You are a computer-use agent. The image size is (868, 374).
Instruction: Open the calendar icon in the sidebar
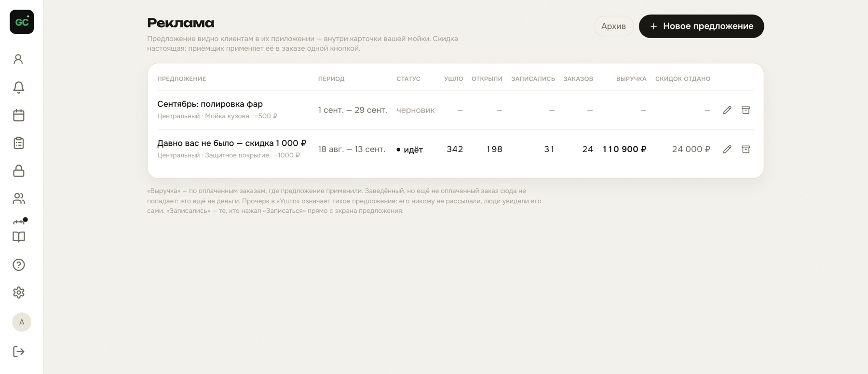(18, 115)
